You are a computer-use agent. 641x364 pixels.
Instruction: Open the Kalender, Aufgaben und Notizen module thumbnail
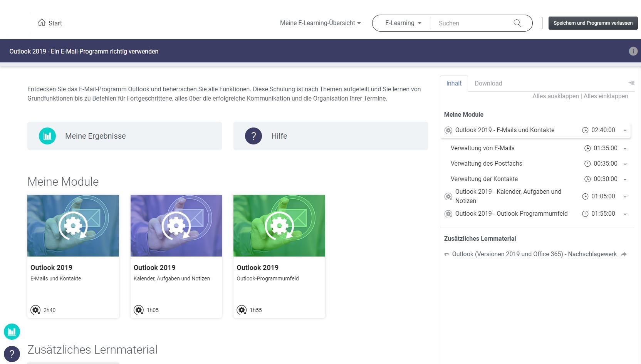pos(176,226)
